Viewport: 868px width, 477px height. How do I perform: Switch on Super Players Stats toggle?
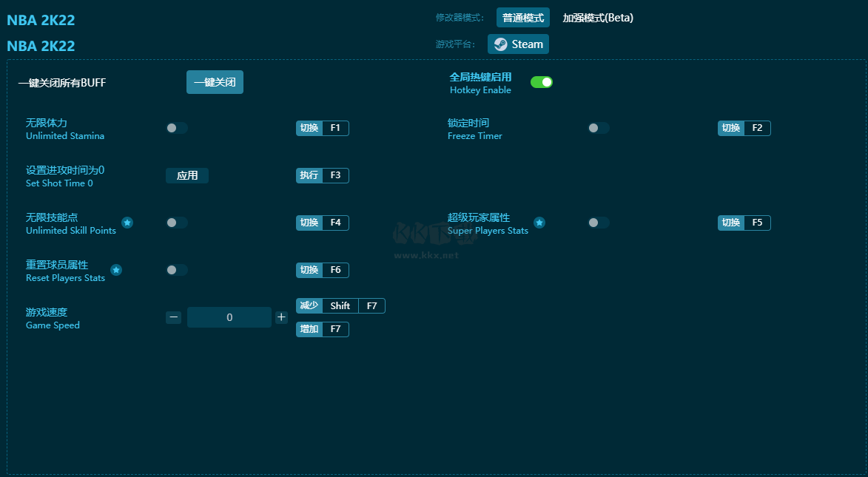pyautogui.click(x=599, y=223)
